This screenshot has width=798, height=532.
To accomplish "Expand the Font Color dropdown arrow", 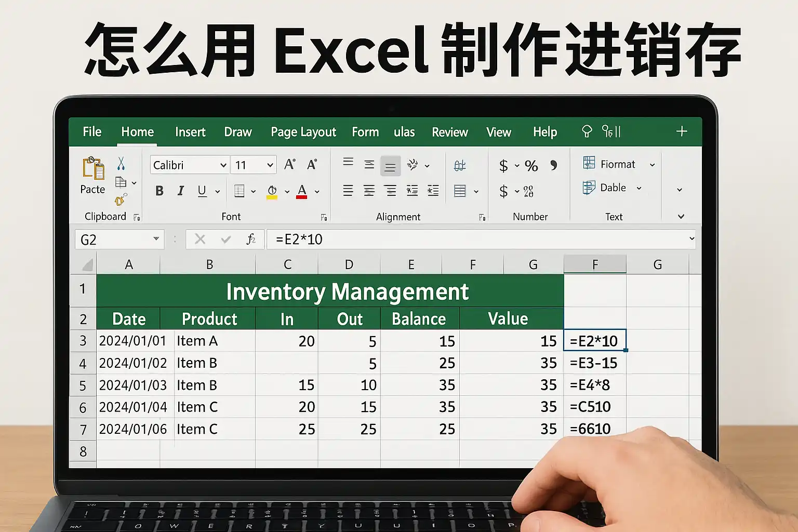I will click(317, 192).
